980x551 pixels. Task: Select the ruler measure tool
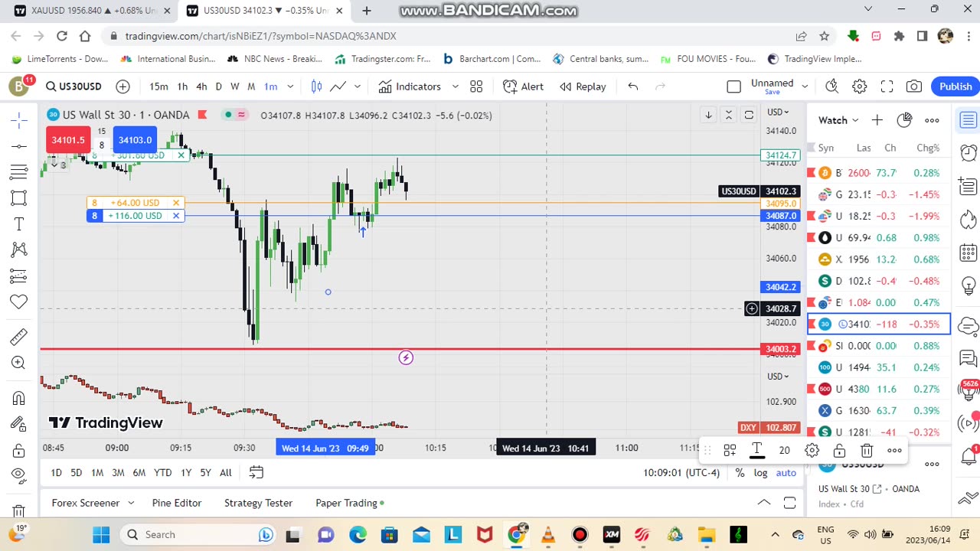click(x=19, y=337)
